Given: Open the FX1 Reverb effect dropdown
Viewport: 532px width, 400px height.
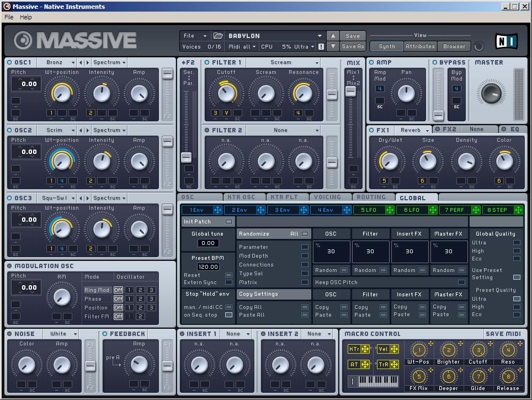Looking at the screenshot, I should click(x=413, y=130).
